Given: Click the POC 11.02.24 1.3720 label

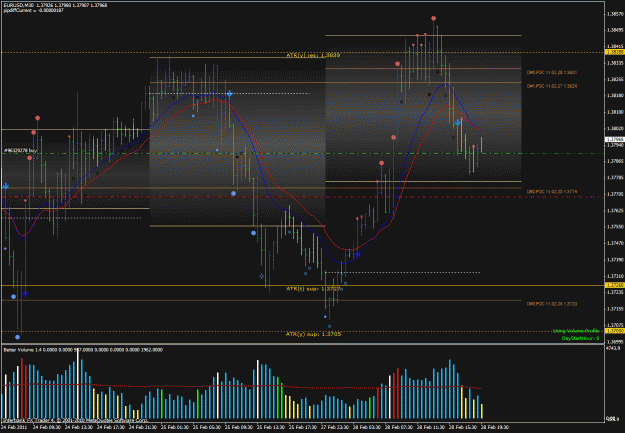Looking at the screenshot, I should [552, 304].
